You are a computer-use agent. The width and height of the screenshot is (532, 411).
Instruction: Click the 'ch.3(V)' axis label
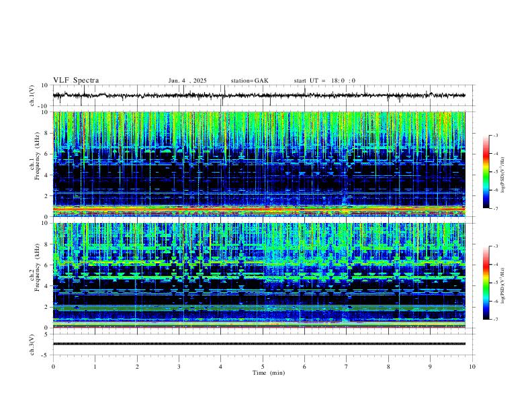[32, 345]
